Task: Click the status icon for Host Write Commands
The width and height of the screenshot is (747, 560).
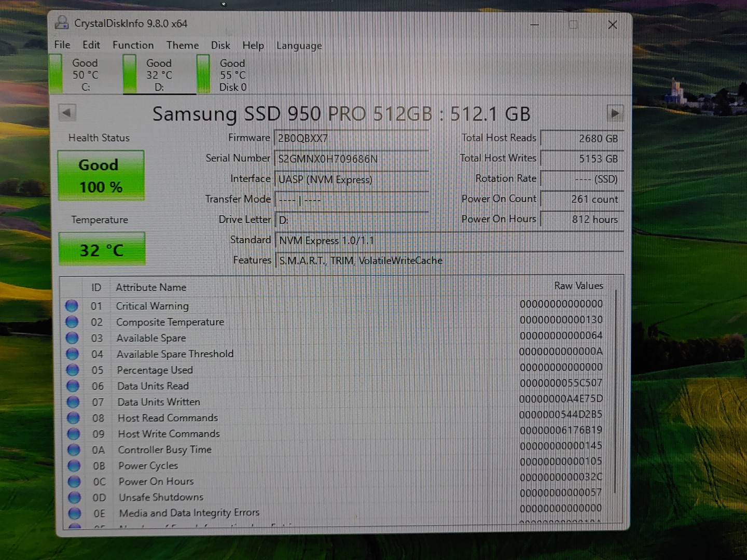Action: tap(74, 433)
